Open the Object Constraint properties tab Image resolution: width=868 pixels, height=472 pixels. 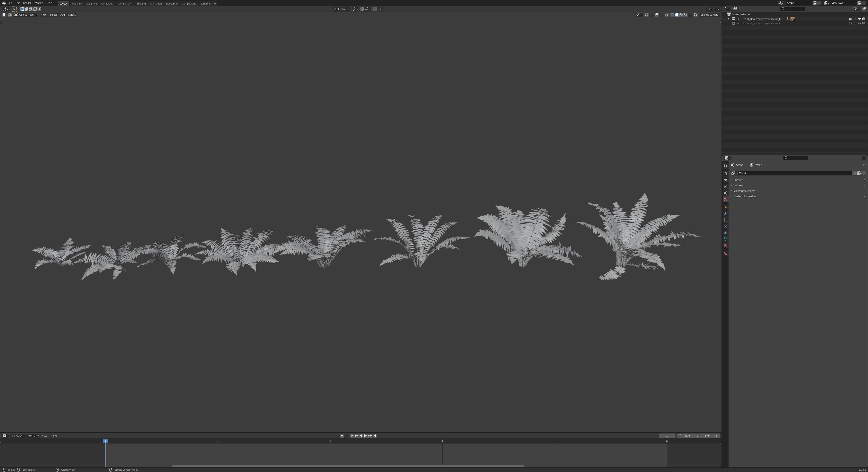[725, 233]
